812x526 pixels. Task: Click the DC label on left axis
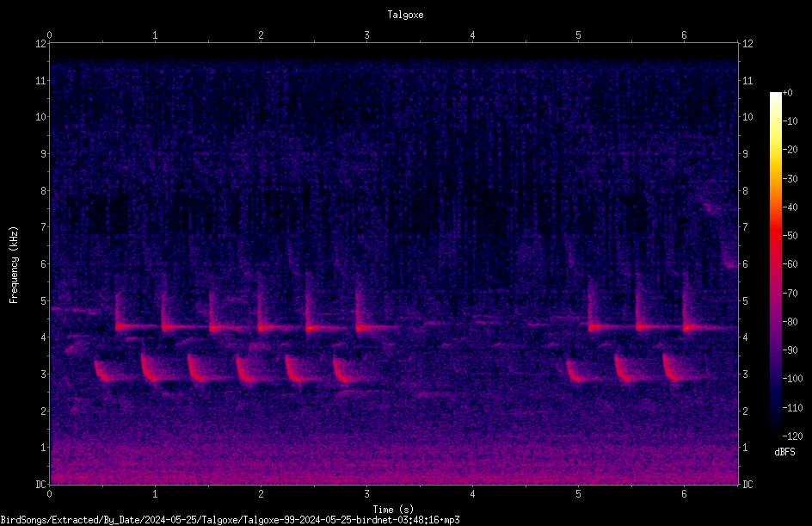tap(40, 484)
